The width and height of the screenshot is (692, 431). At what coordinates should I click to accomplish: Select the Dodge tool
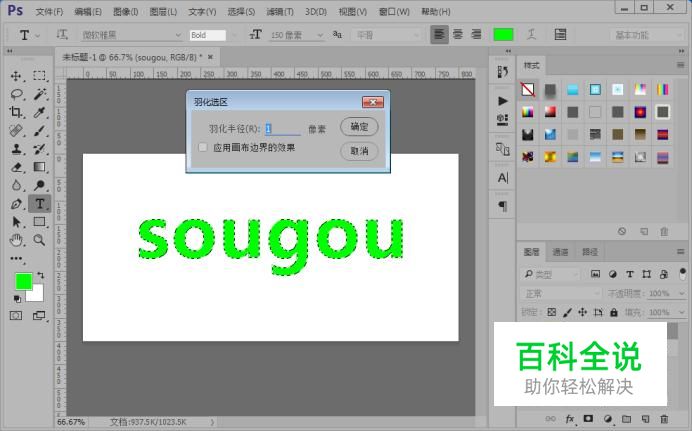tap(39, 185)
